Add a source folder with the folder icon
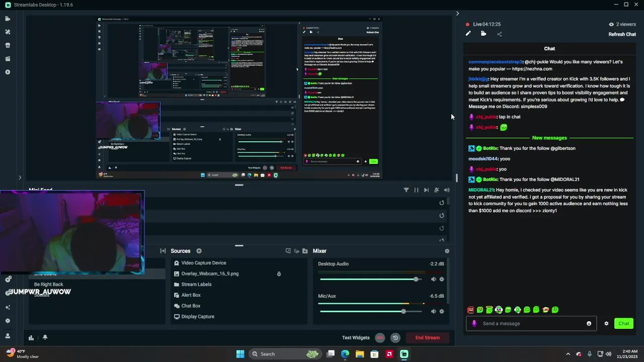The height and width of the screenshot is (362, 644). pyautogui.click(x=305, y=251)
